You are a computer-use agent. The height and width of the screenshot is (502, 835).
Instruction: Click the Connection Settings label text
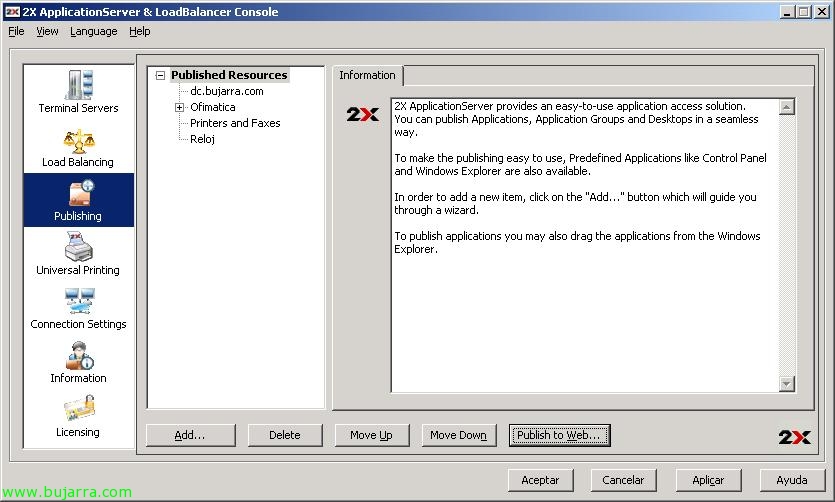[x=78, y=324]
